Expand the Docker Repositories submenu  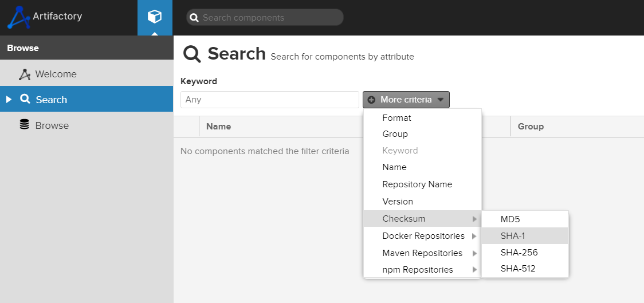pyautogui.click(x=423, y=236)
